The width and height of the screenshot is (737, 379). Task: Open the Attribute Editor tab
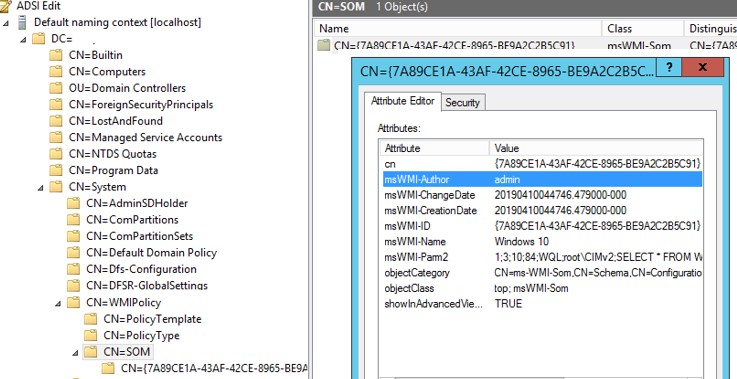403,101
